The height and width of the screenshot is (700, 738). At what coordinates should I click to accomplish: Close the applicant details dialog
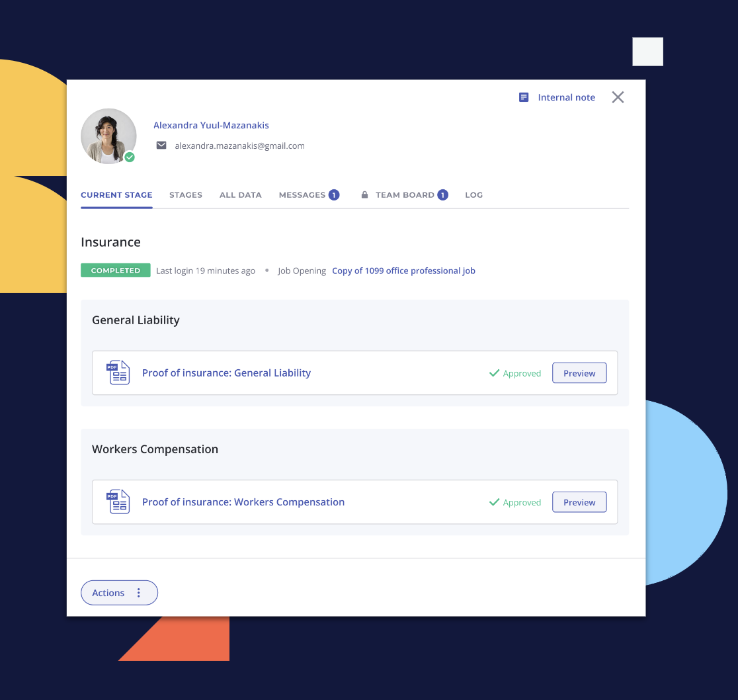pyautogui.click(x=618, y=97)
